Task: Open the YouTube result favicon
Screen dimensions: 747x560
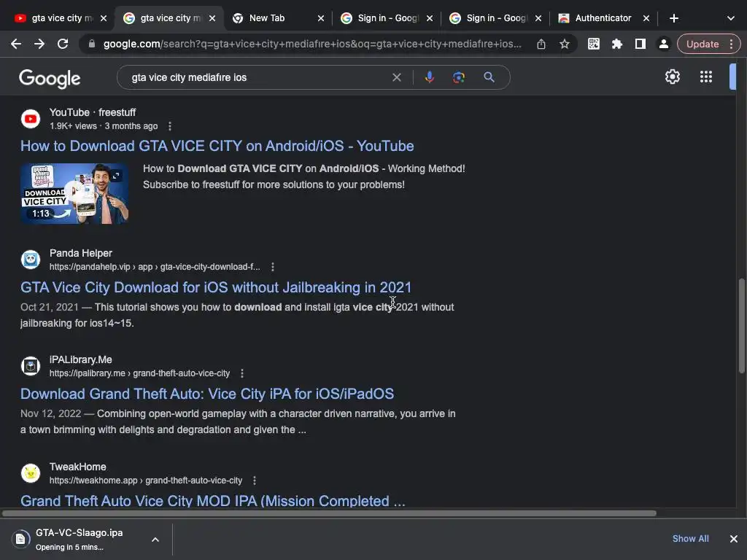Action: click(31, 119)
